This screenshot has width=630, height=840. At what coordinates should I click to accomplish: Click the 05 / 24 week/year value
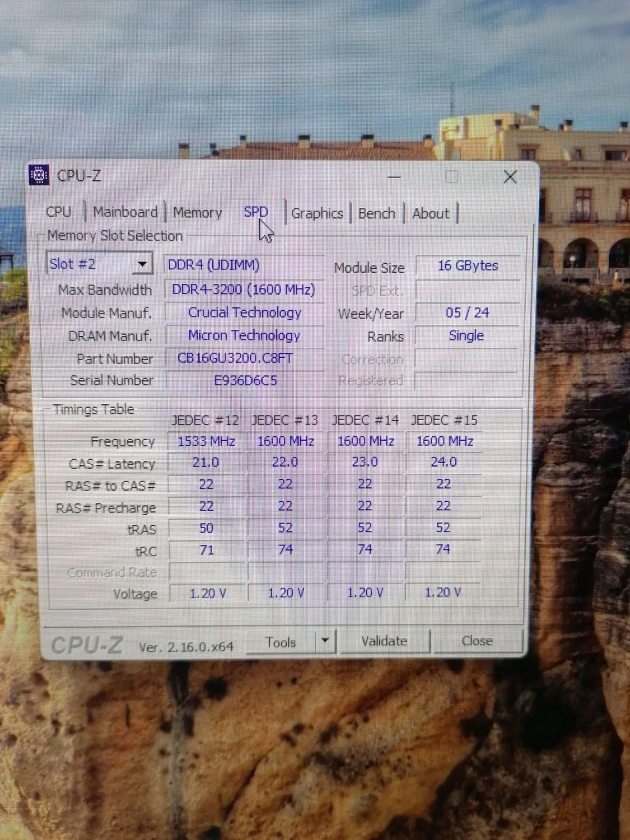coord(468,312)
